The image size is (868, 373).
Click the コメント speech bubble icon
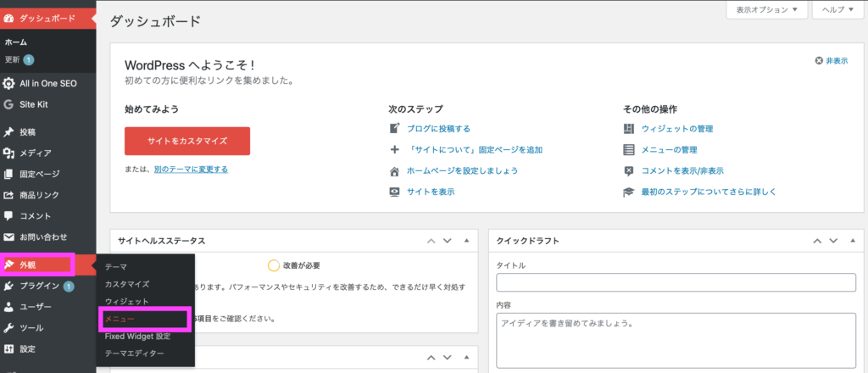[x=8, y=216]
